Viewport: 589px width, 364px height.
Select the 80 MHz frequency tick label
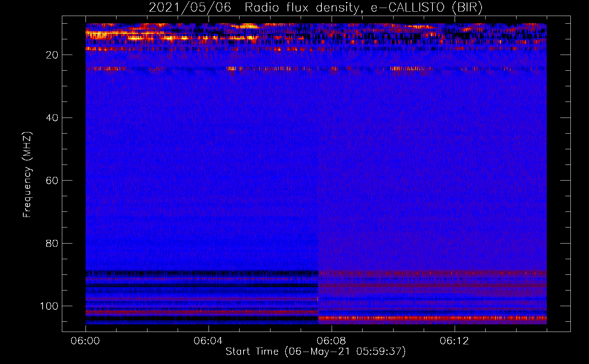52,244
